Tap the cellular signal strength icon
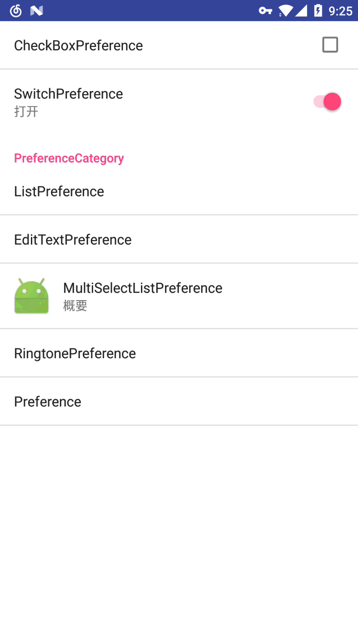Image resolution: width=358 pixels, height=644 pixels. tap(301, 11)
